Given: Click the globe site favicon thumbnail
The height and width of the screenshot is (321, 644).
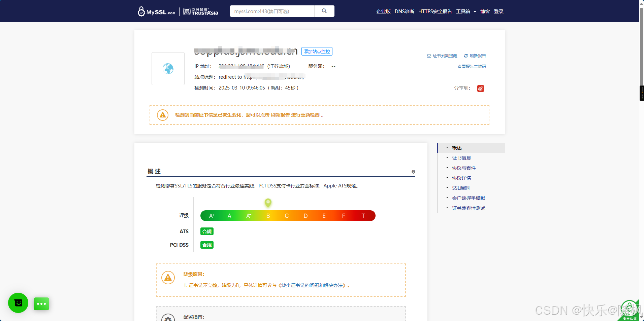Looking at the screenshot, I should [168, 69].
